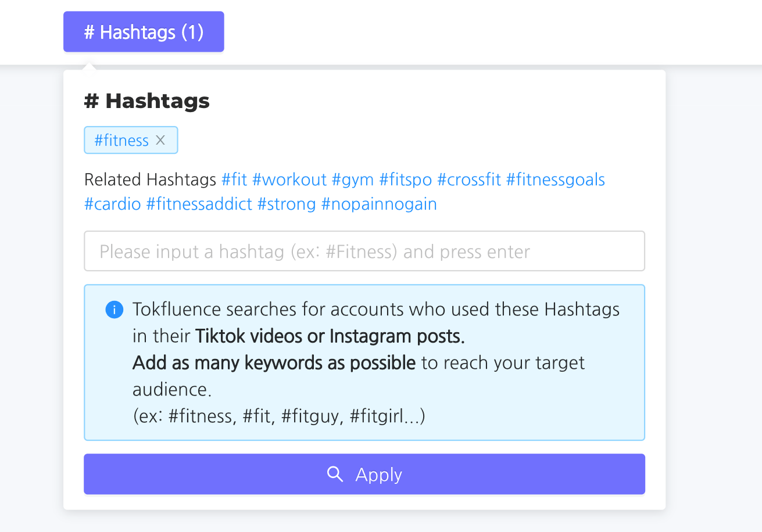
Task: Choose the #gym related hashtag
Action: pos(353,179)
